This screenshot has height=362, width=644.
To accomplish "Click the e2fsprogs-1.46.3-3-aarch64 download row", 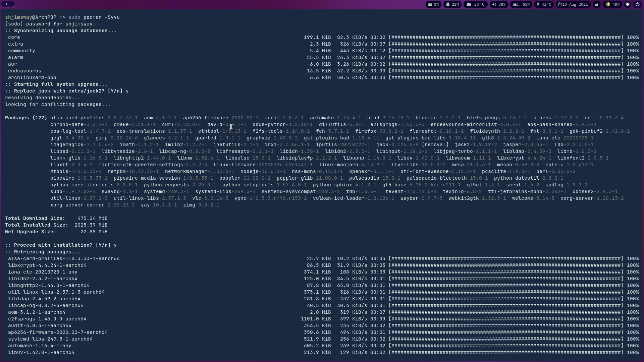I will (x=47, y=319).
